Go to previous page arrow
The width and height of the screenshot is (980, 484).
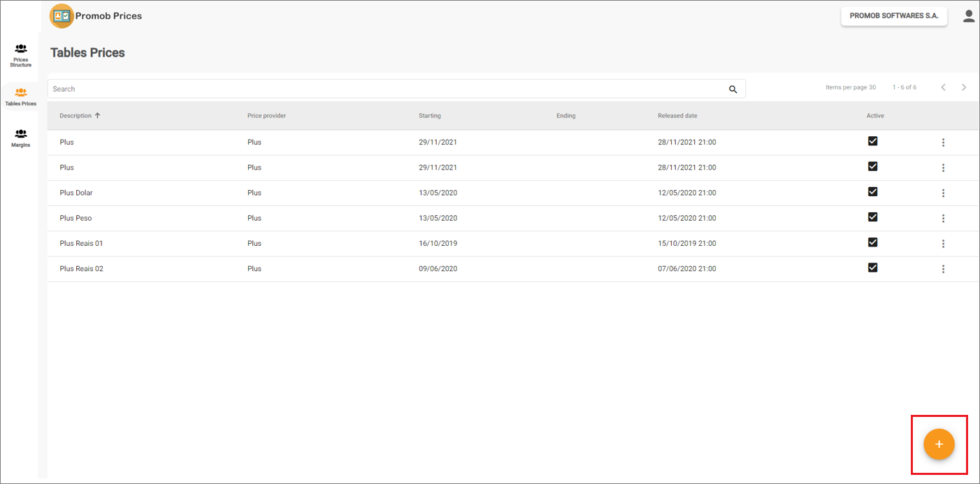coord(943,87)
